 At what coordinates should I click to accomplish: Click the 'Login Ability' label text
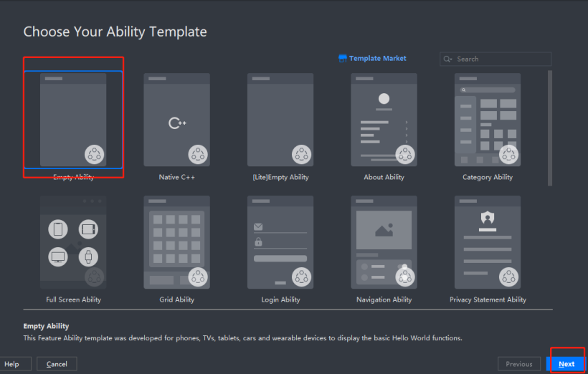click(280, 299)
